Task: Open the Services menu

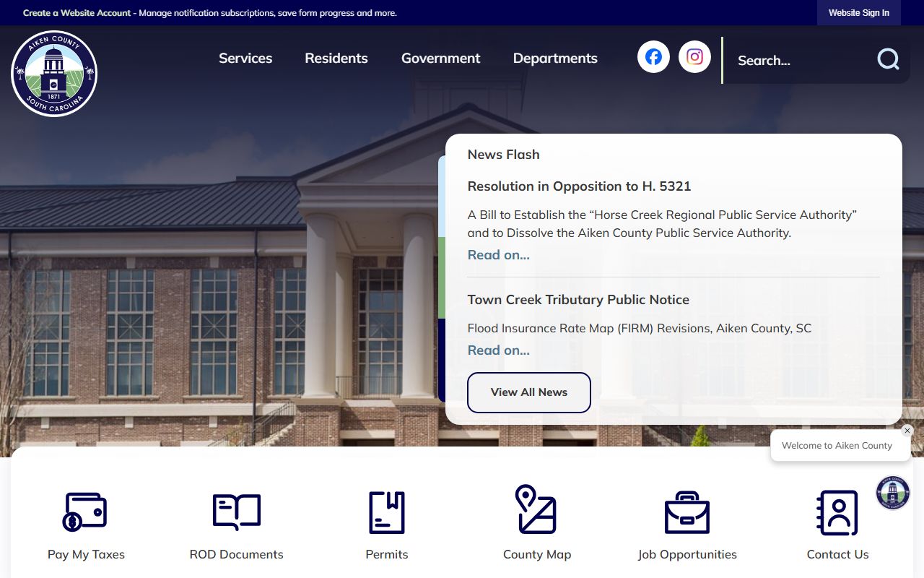Action: [x=245, y=59]
